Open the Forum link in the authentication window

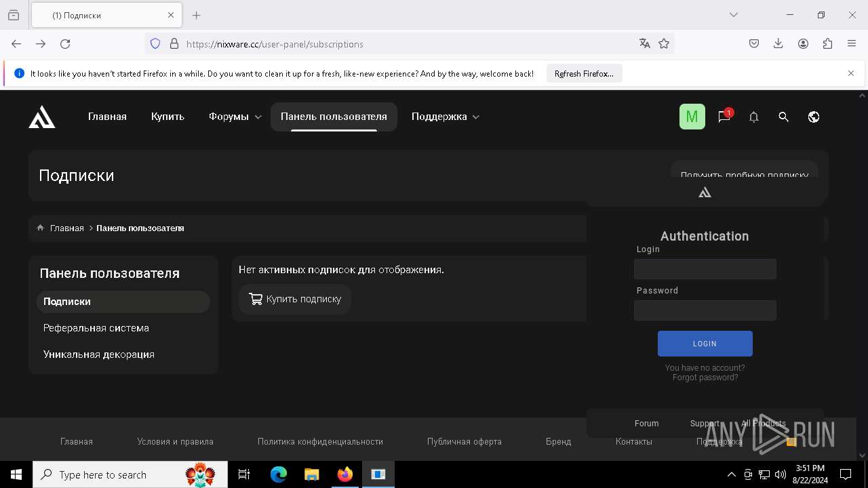coord(646,423)
